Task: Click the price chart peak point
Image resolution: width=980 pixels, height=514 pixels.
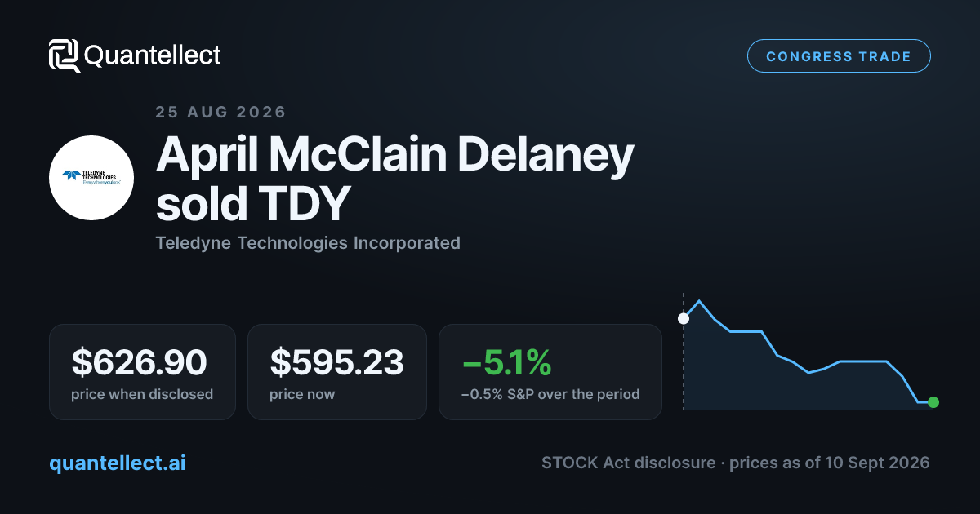Action: 699,301
